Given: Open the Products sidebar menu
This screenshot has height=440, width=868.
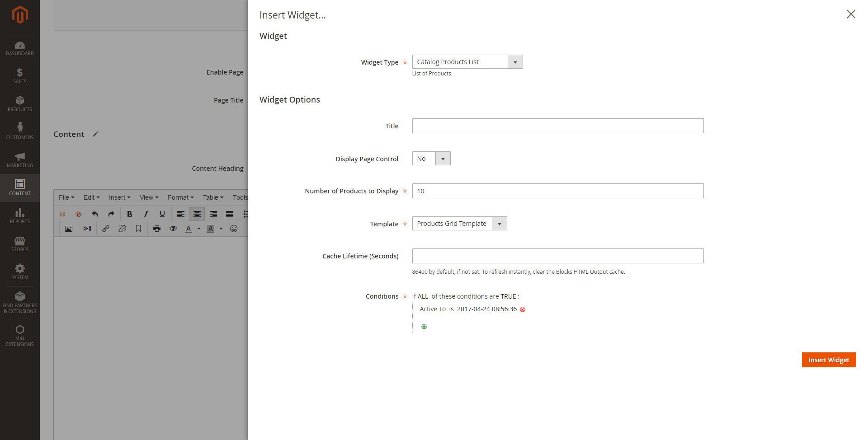Looking at the screenshot, I should coord(20,103).
